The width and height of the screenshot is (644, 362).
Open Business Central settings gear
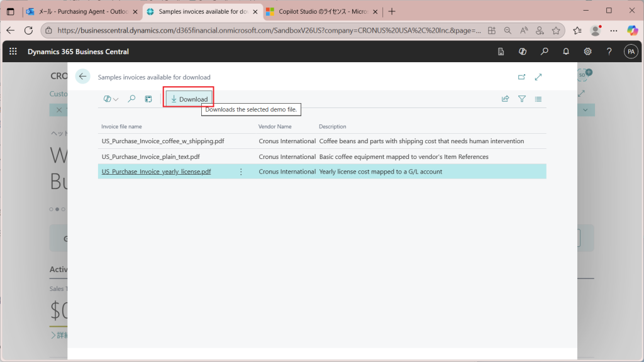pyautogui.click(x=588, y=52)
